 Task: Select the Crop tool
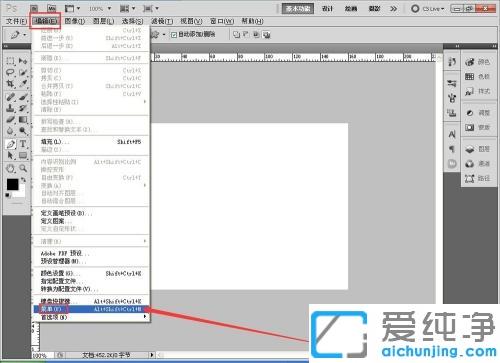[10, 84]
